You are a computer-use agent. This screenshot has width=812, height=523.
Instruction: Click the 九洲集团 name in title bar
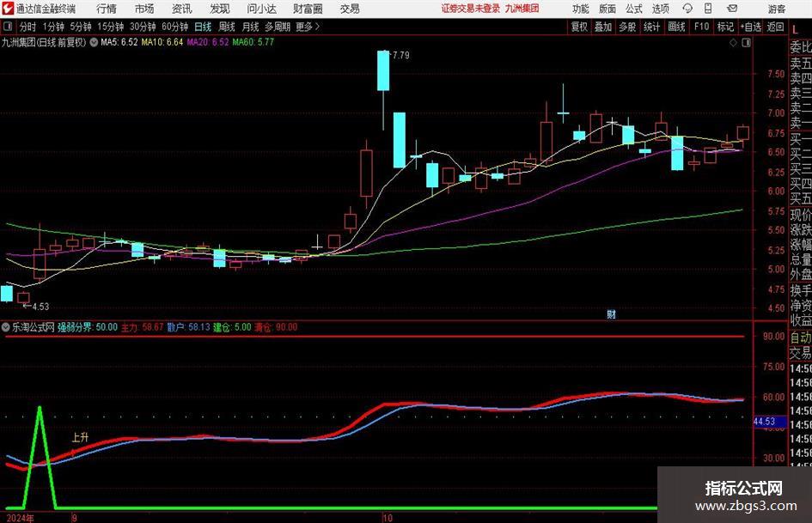pos(522,9)
